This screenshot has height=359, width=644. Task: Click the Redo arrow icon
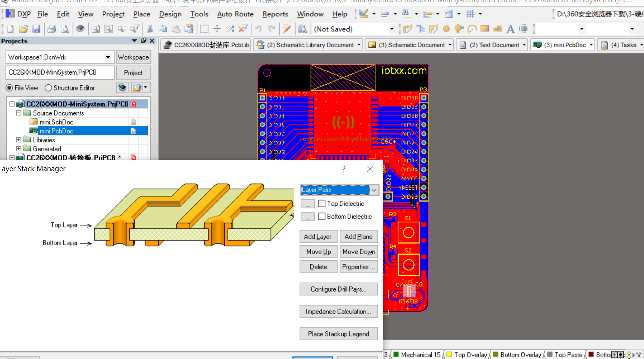click(272, 29)
